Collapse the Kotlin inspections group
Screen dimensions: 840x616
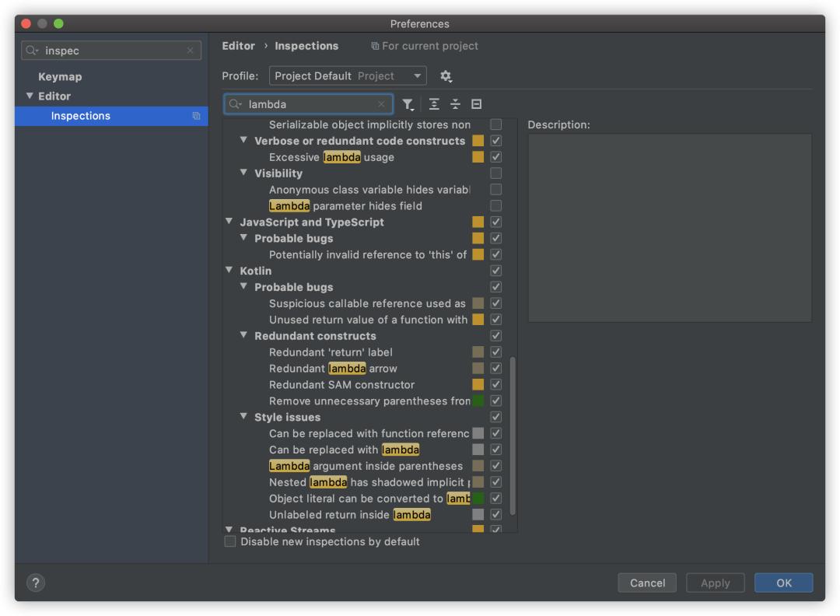229,271
